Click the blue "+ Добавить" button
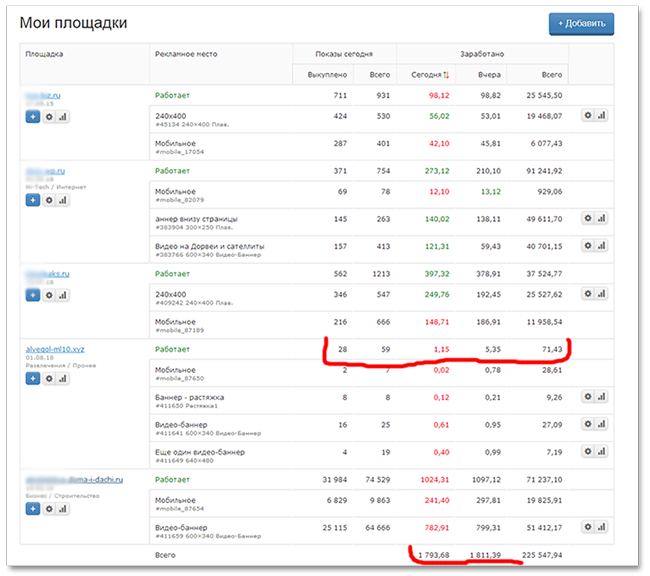650x576 pixels. click(x=581, y=24)
